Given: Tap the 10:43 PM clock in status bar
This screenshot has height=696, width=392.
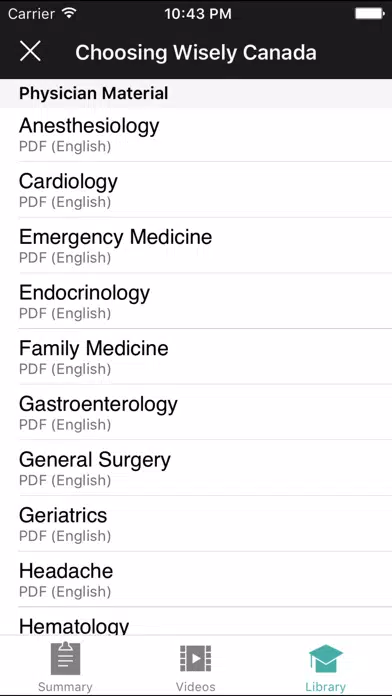Looking at the screenshot, I should click(198, 14).
